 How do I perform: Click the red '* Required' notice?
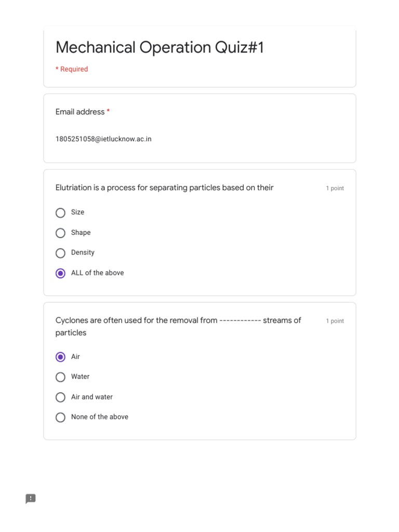[72, 69]
